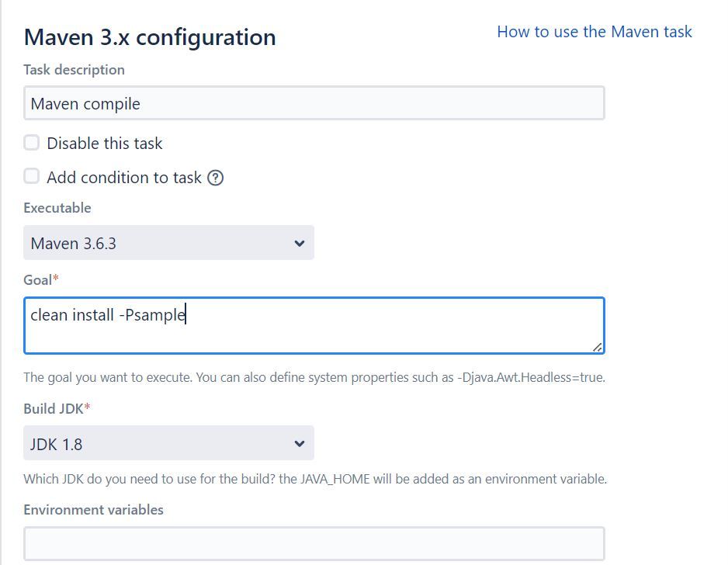
Task: Click the 'Environment variables' field label
Action: point(93,510)
